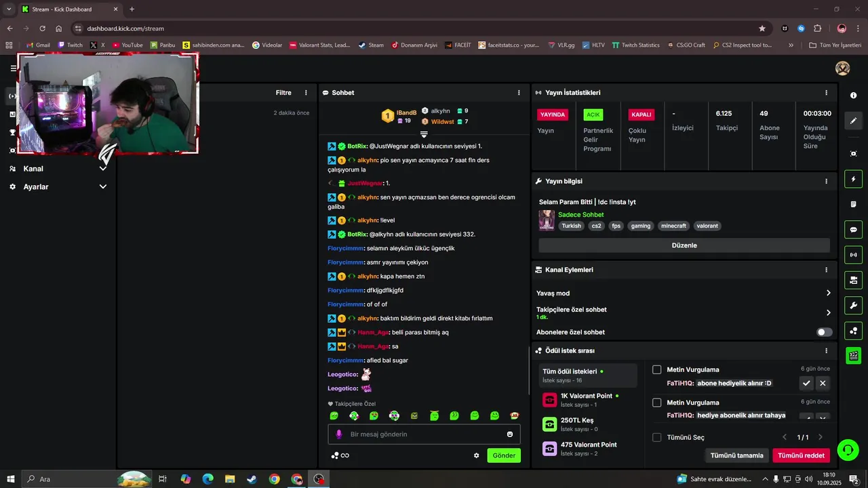Go to previous page of reward requests

pyautogui.click(x=785, y=437)
